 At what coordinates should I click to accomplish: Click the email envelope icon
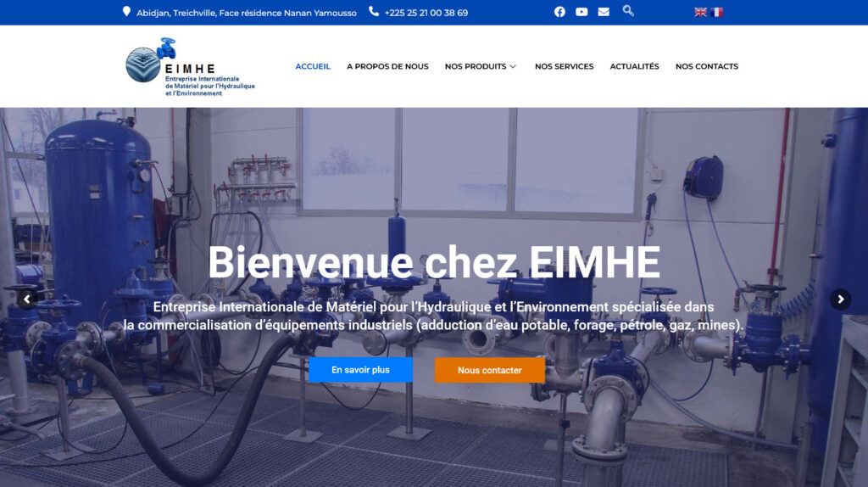604,12
